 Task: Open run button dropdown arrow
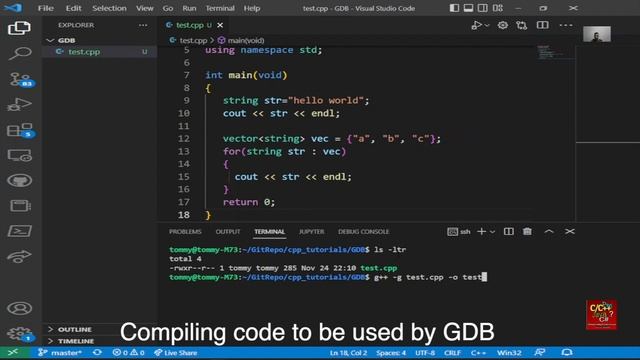[x=487, y=25]
